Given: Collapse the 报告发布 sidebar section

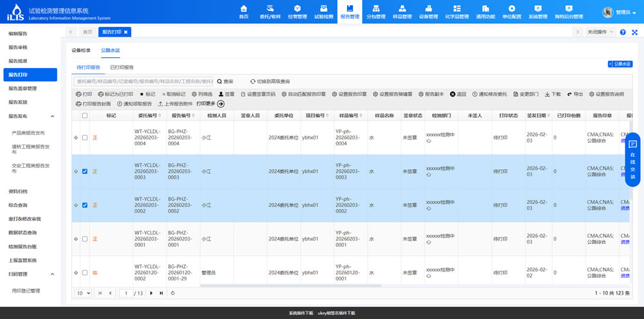Looking at the screenshot, I should 52,116.
